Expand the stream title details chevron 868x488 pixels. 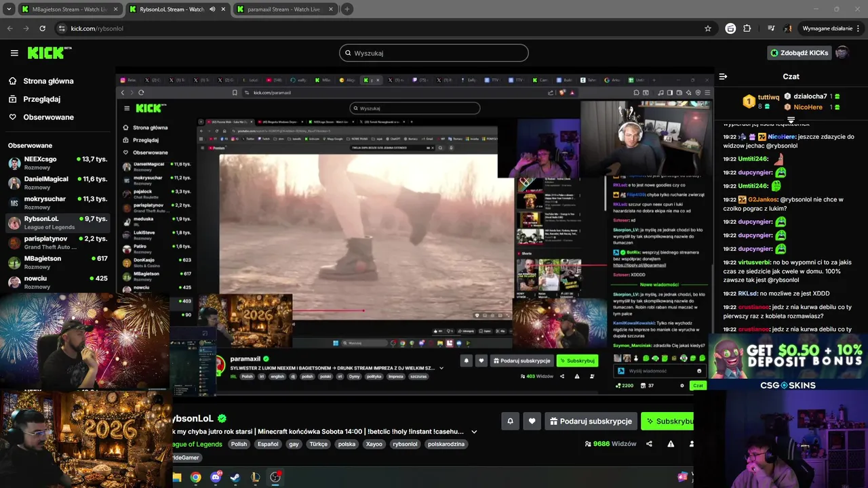pyautogui.click(x=474, y=432)
